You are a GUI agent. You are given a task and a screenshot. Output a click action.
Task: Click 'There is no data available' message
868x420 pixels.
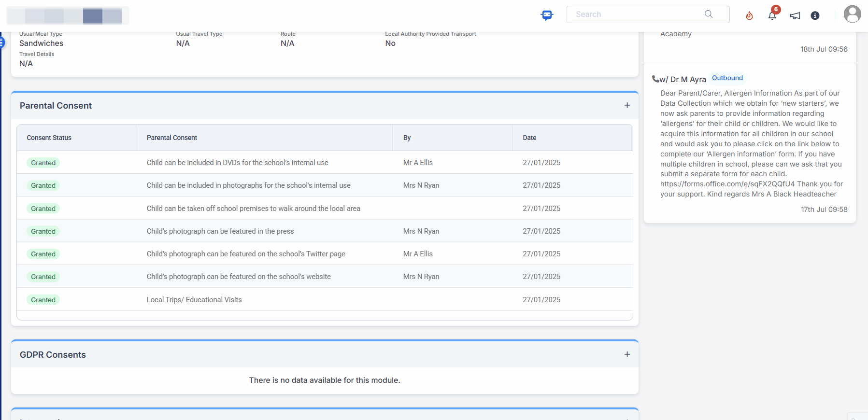[x=325, y=380]
